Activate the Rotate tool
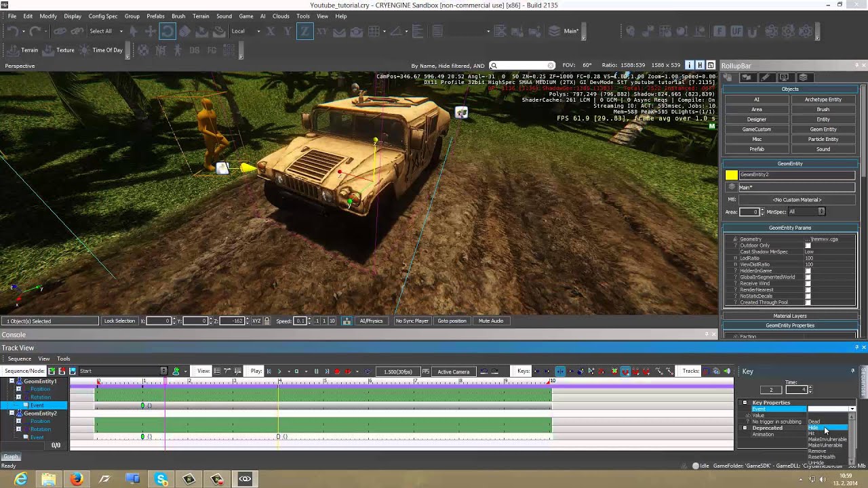 (x=167, y=31)
